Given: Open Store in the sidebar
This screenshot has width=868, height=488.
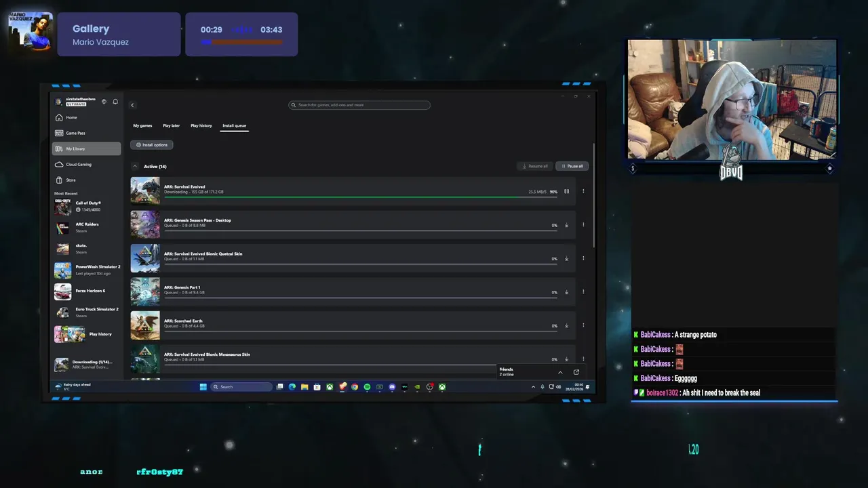Looking at the screenshot, I should coord(87,180).
